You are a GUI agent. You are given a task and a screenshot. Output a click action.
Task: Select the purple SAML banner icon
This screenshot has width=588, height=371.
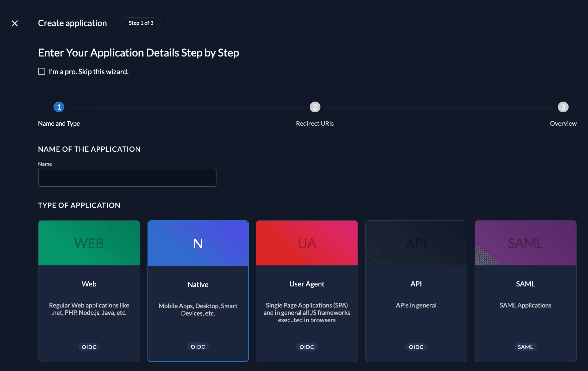click(525, 243)
